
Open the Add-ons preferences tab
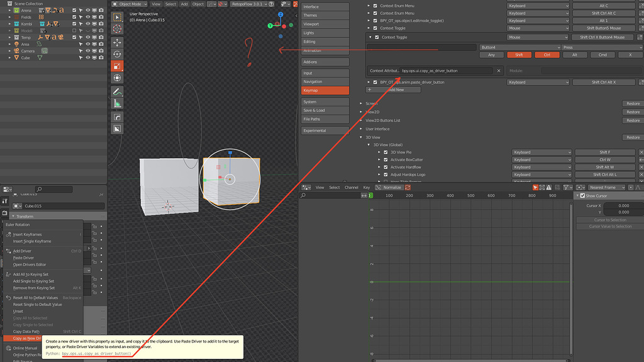[x=325, y=62]
